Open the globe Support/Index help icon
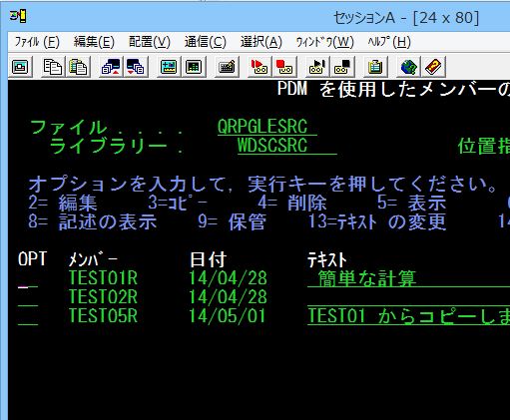 coord(408,67)
